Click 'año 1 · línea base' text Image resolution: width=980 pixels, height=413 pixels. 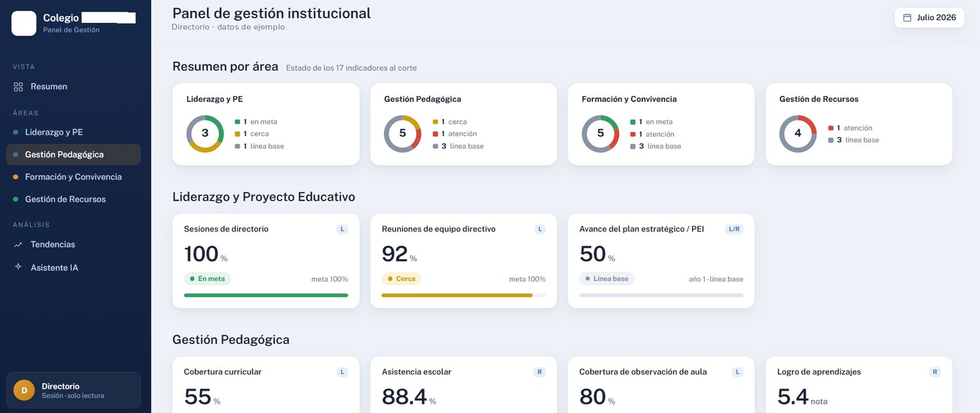click(716, 279)
